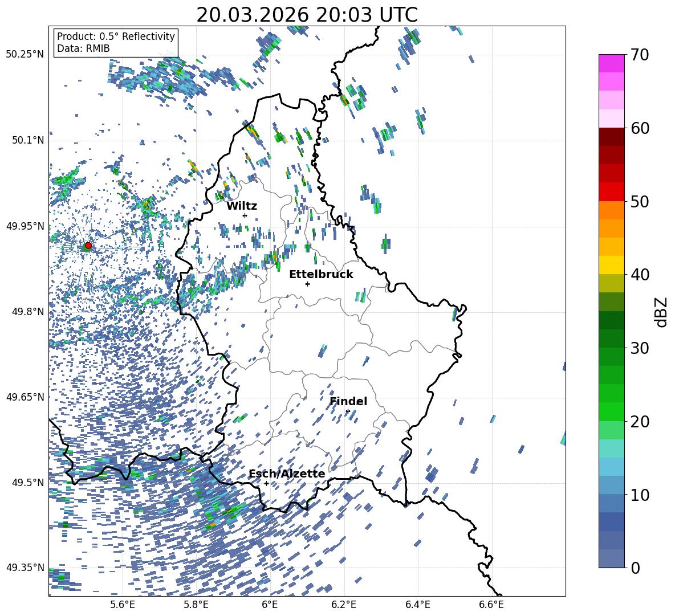
Task: Click the Wiltz town label
Action: tap(242, 206)
